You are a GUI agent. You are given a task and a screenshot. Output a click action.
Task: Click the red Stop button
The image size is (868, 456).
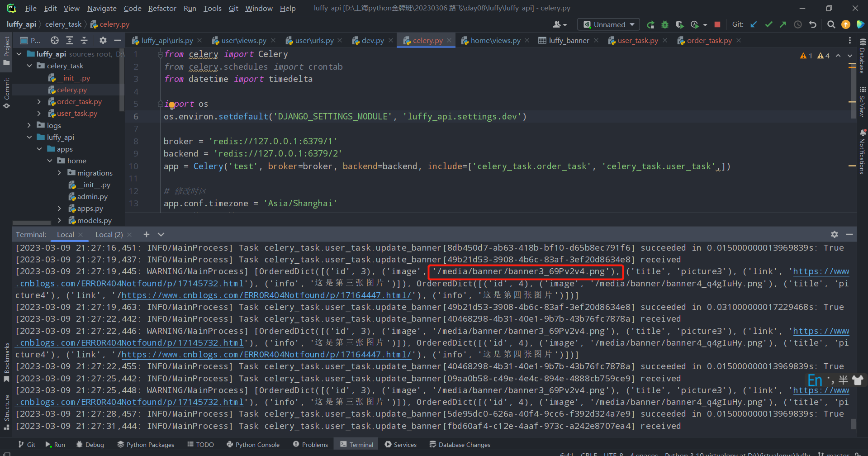point(717,24)
